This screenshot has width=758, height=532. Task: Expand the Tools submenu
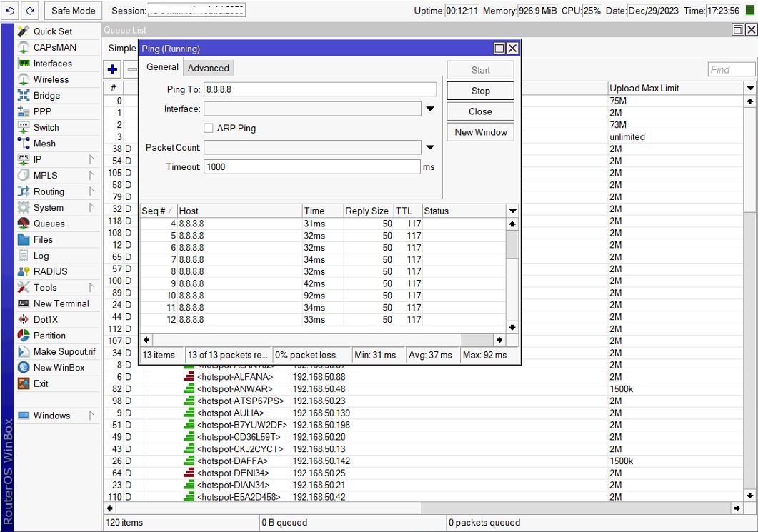click(x=58, y=288)
